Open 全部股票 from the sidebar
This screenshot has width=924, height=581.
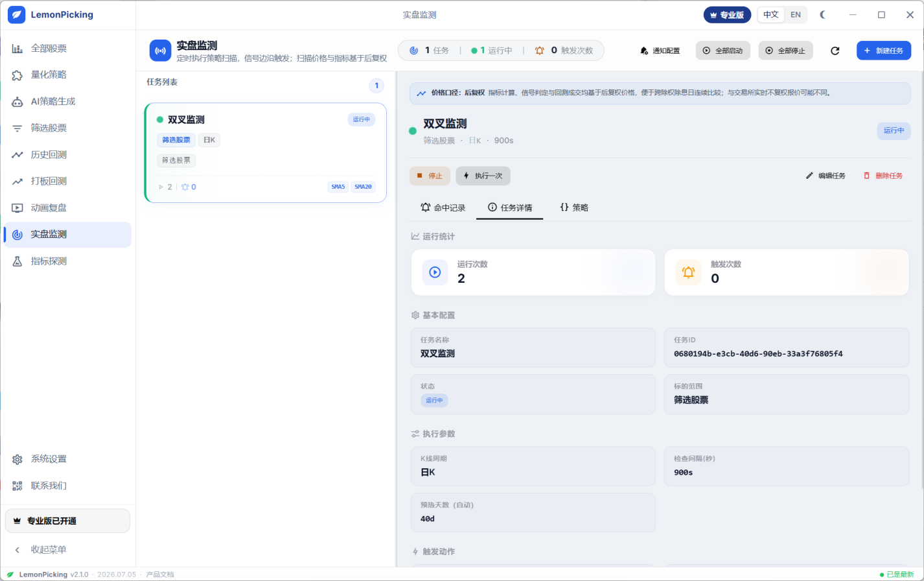click(x=67, y=48)
